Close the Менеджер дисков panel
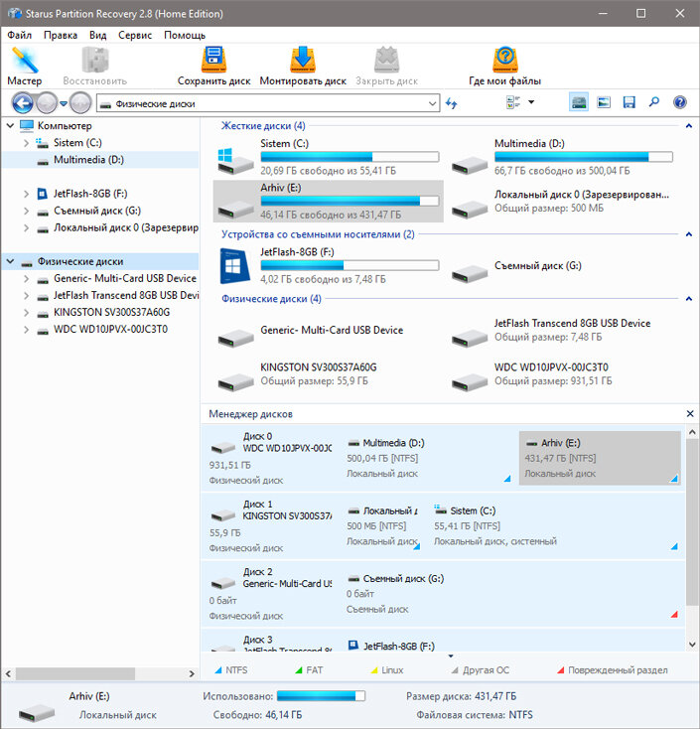 [690, 414]
